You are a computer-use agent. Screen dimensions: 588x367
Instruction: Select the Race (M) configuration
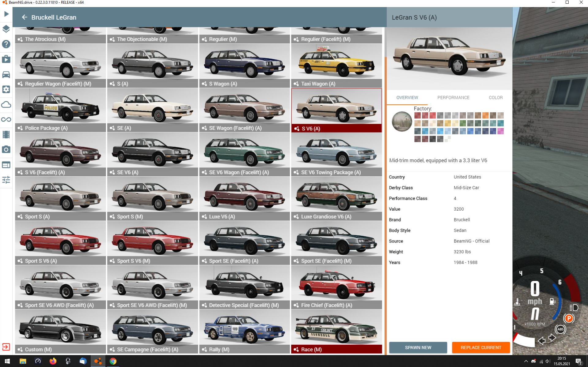coord(336,331)
